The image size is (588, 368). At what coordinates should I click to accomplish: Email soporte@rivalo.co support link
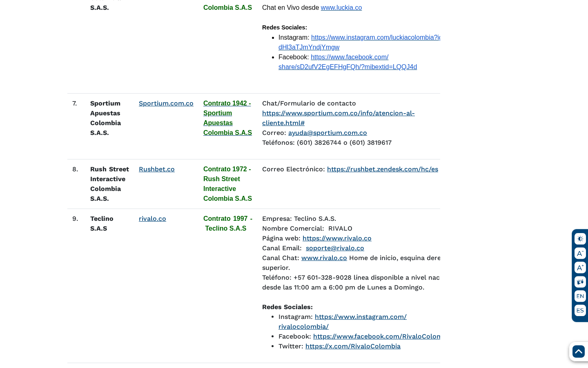335,248
